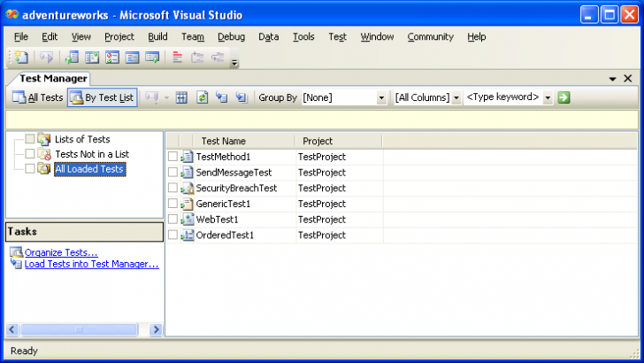Open the Test Manager window position dropdown arrow
Image resolution: width=644 pixels, height=363 pixels.
point(612,79)
